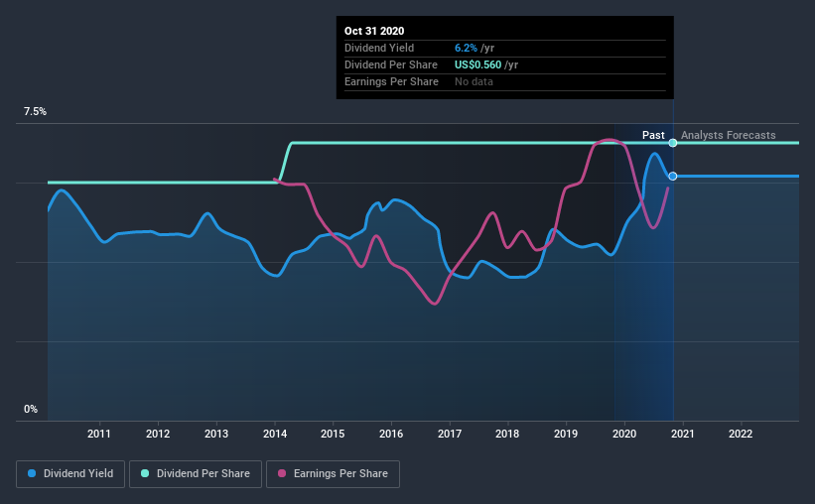
Task: Click the blue Dividend Yield legend dot
Action: click(x=32, y=473)
